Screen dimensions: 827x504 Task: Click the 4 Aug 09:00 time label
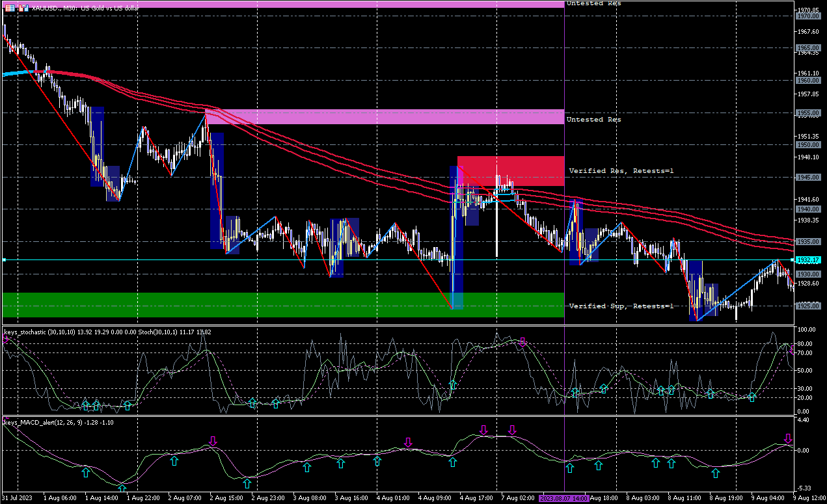point(435,498)
